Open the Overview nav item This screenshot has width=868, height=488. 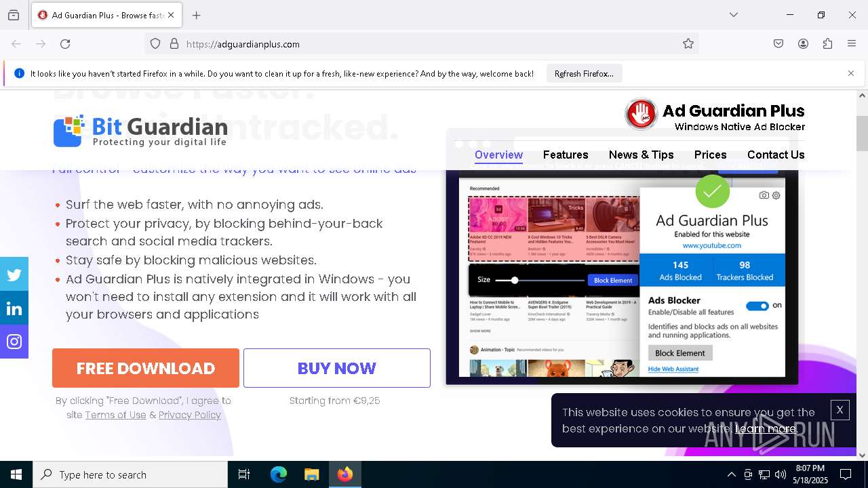tap(498, 155)
